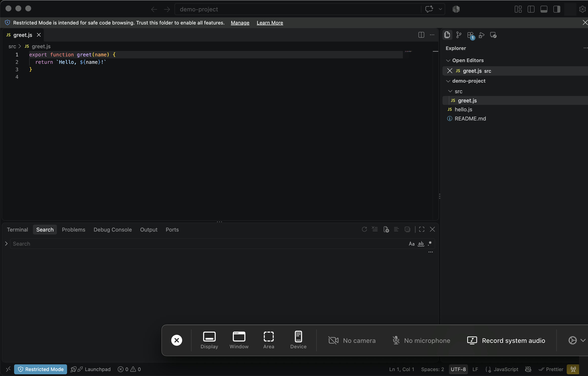Image resolution: width=588 pixels, height=376 pixels.
Task: Close greet.js in Open Editors list
Action: 450,71
